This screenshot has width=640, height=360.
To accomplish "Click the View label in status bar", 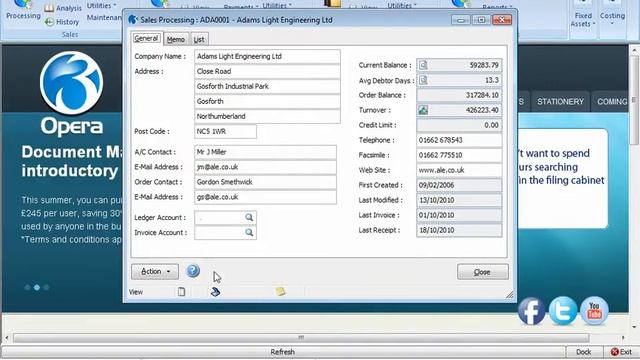I will point(136,292).
